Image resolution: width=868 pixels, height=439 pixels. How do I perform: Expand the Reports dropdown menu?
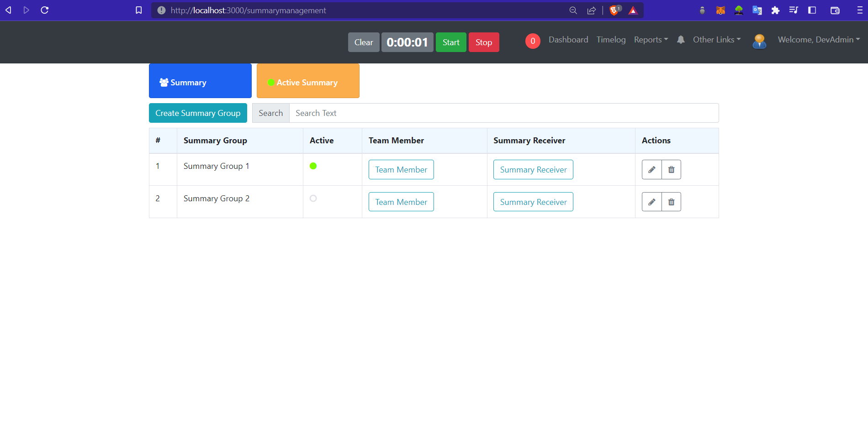(x=651, y=40)
